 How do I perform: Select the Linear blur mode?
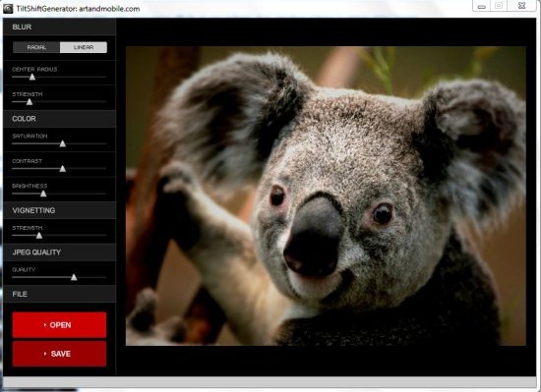click(x=84, y=47)
